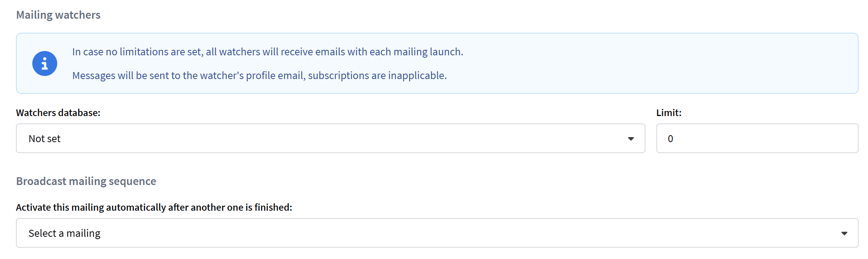Focus the Limit input field
Viewport: 868px width, 259px height.
[757, 139]
